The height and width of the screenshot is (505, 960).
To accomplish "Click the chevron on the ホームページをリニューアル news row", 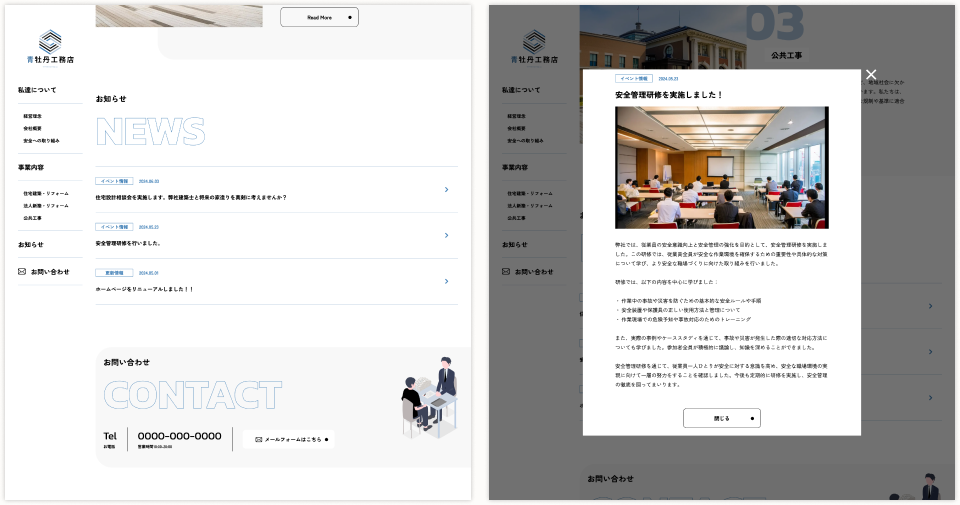I will click(x=446, y=281).
